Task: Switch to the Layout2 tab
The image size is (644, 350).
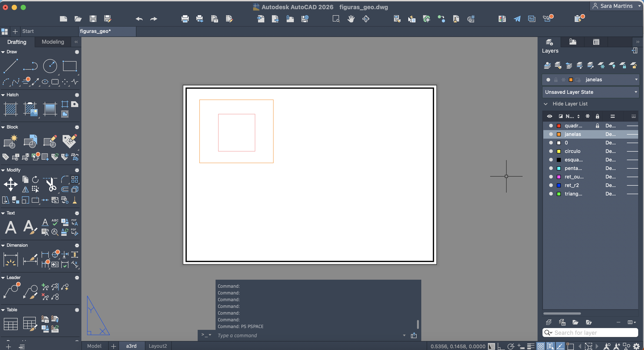Action: pyautogui.click(x=157, y=346)
